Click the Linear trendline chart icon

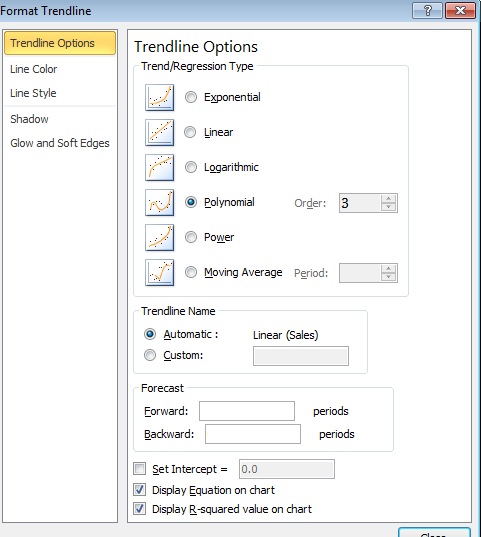tap(159, 133)
